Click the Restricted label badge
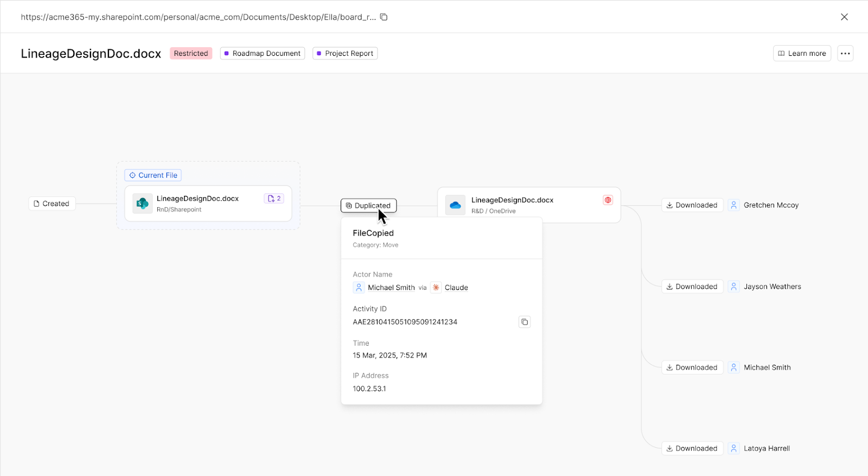The height and width of the screenshot is (476, 868). (191, 53)
